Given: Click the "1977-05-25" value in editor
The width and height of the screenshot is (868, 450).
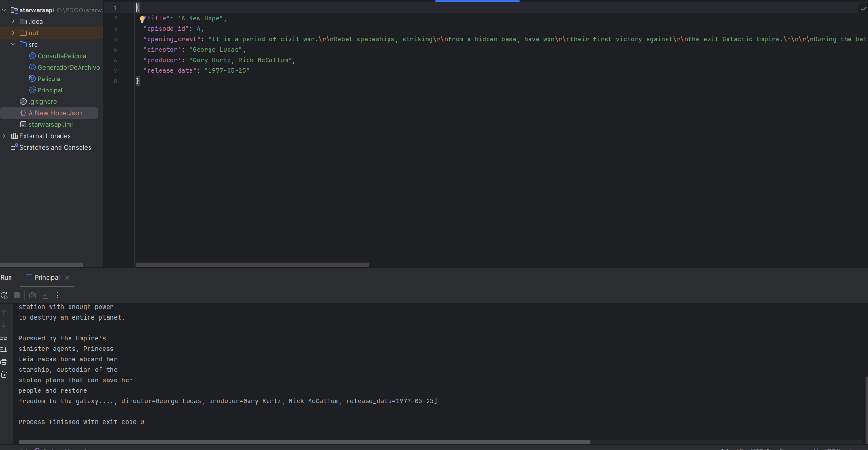Looking at the screenshot, I should click(227, 70).
